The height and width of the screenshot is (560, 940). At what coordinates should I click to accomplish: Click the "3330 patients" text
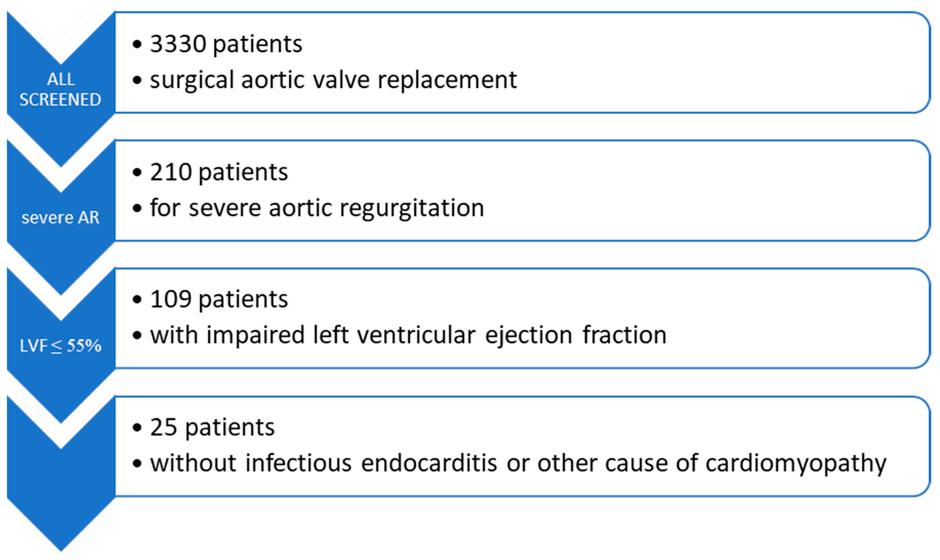tap(226, 44)
